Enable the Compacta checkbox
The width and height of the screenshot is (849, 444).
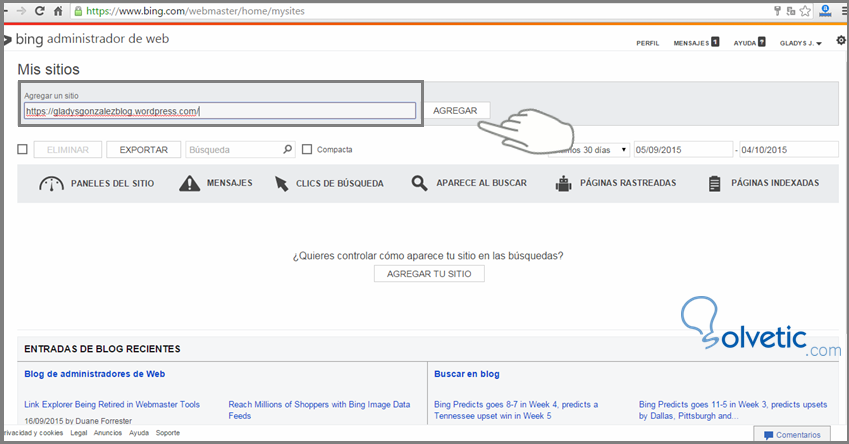307,150
